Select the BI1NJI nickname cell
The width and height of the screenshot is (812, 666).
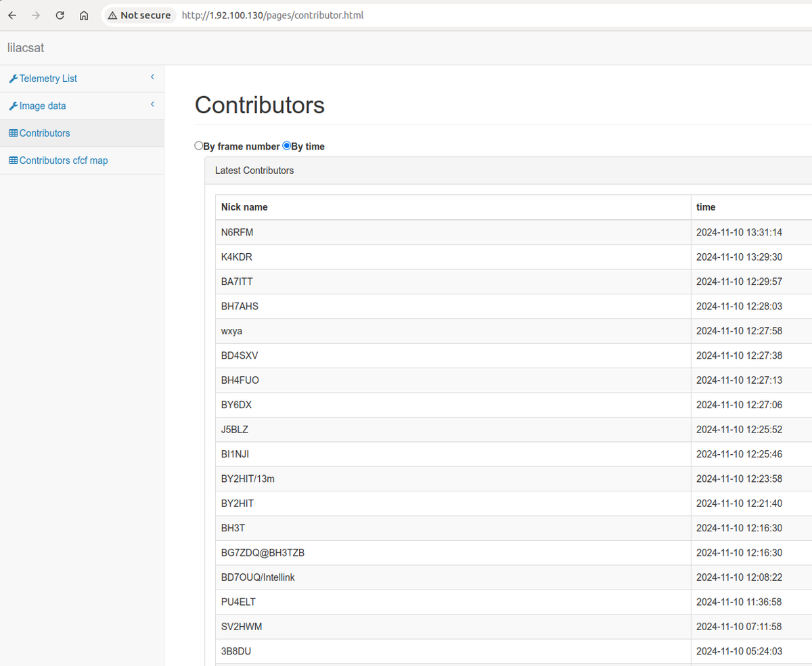click(x=453, y=454)
